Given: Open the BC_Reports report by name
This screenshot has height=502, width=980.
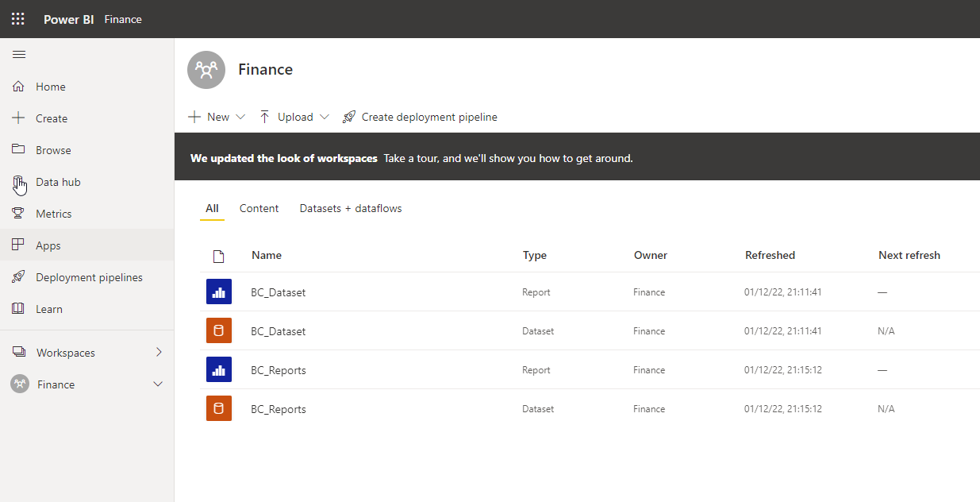Looking at the screenshot, I should [x=279, y=370].
